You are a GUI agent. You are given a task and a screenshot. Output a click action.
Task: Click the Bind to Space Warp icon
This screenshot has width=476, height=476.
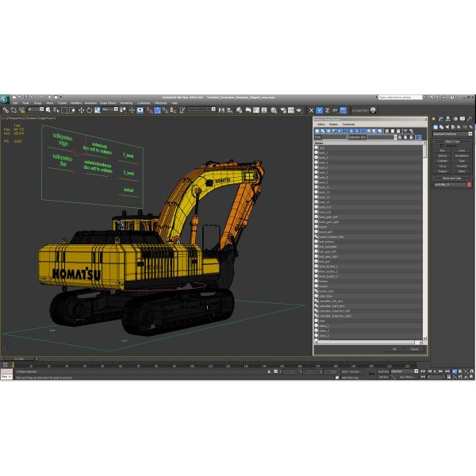(x=22, y=110)
